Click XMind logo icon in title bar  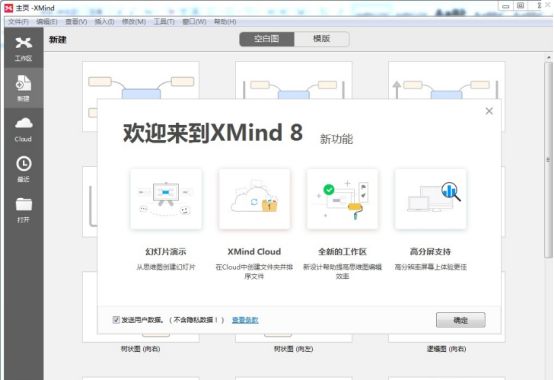8,7
